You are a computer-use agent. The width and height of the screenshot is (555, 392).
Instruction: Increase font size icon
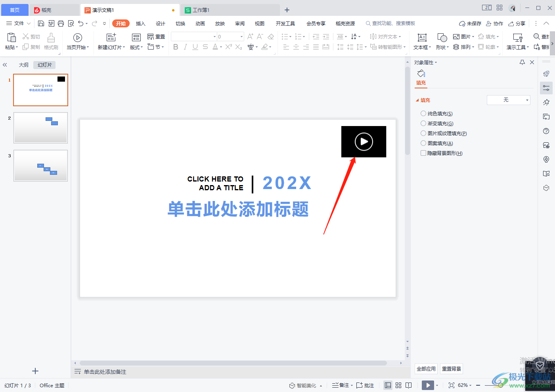point(250,36)
